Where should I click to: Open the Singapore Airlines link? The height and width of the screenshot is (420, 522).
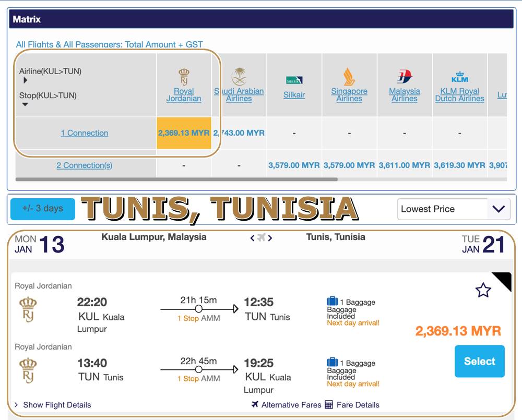[x=349, y=94]
